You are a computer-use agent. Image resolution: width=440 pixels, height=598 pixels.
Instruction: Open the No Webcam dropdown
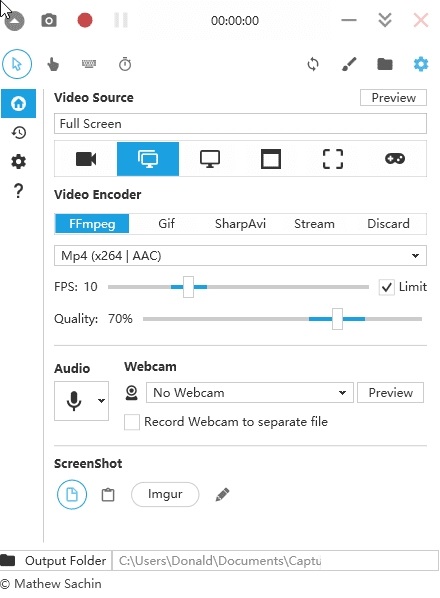(250, 392)
